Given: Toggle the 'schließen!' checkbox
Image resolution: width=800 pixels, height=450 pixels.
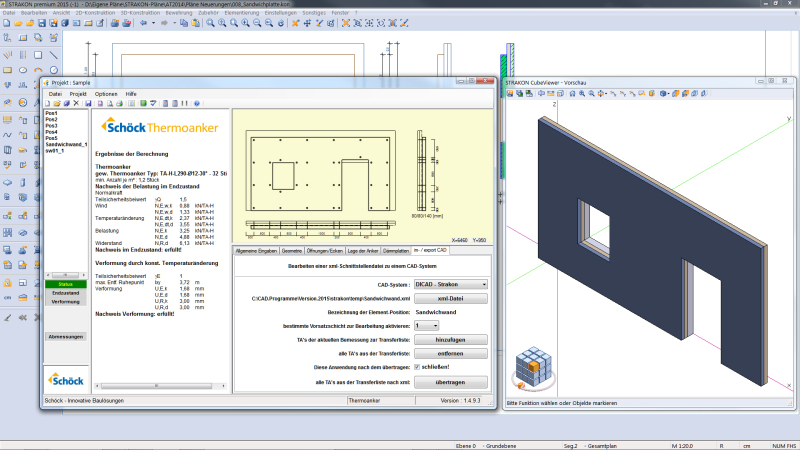Looking at the screenshot, I should (417, 367).
